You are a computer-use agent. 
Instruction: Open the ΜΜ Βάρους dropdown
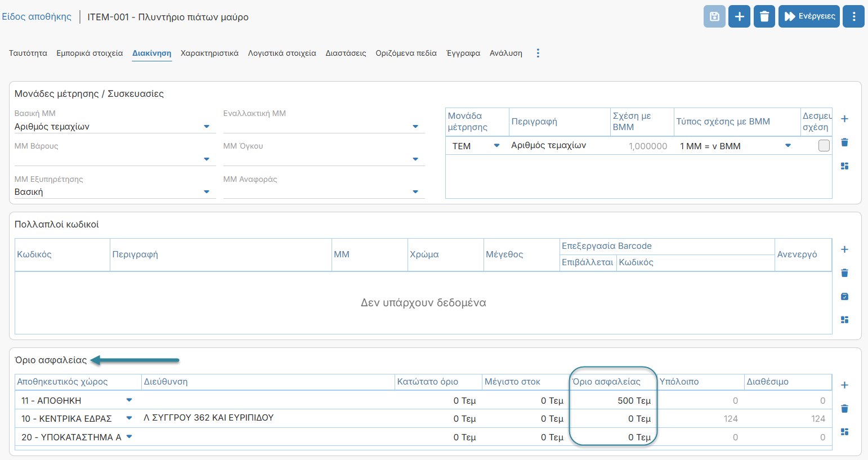pyautogui.click(x=207, y=159)
